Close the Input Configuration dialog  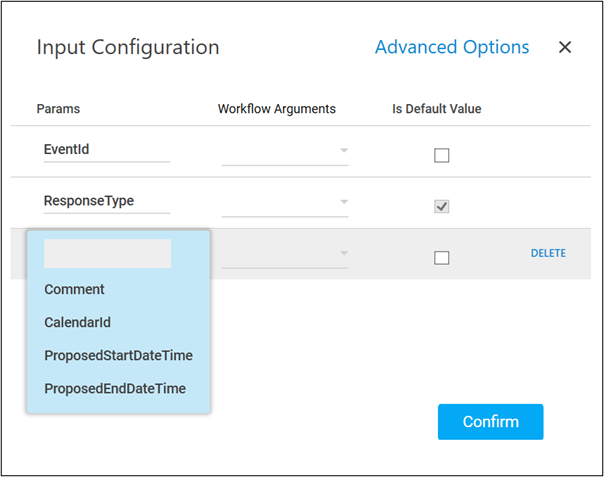click(x=565, y=47)
